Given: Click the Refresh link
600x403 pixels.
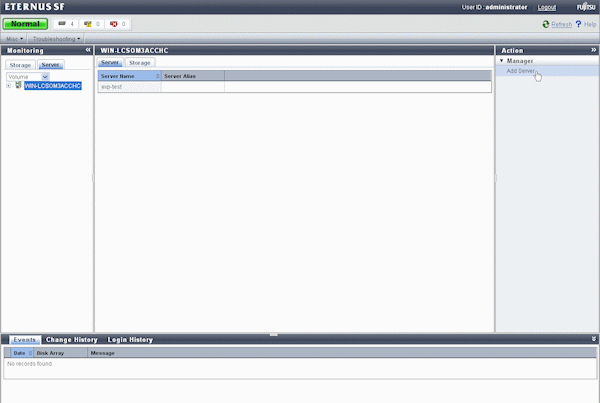Looking at the screenshot, I should tap(561, 24).
